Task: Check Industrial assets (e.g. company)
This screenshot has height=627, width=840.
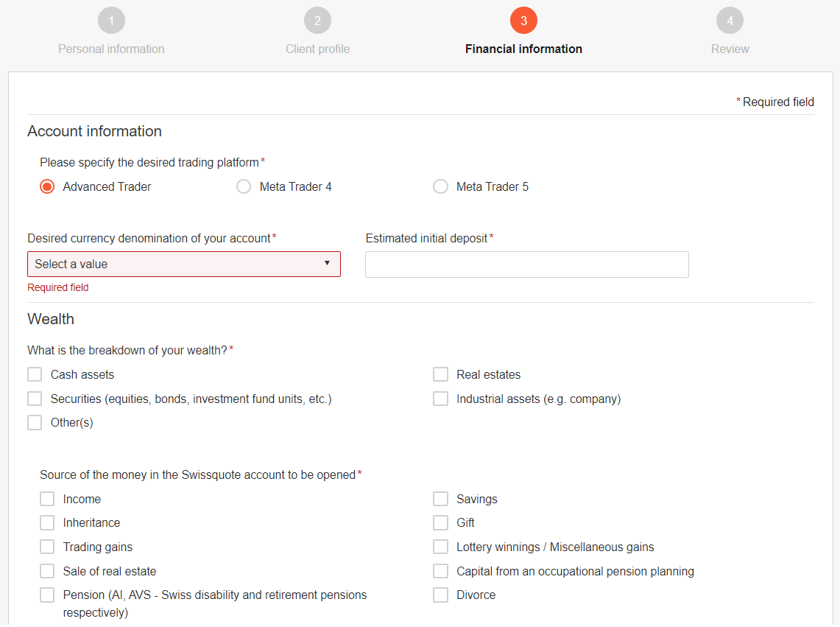Action: pyautogui.click(x=440, y=399)
